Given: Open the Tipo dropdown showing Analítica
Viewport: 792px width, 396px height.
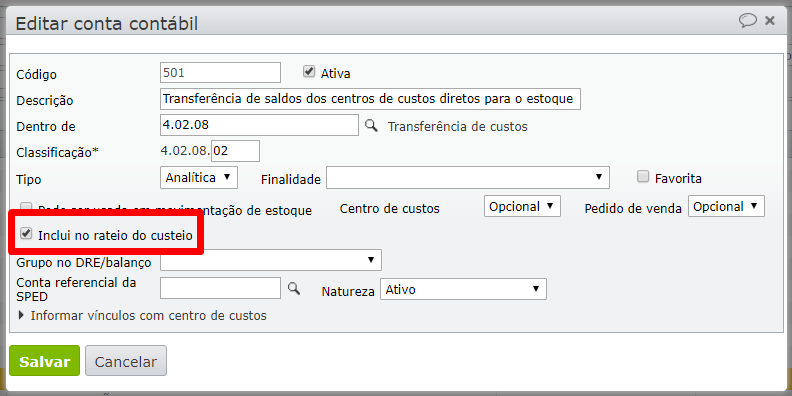Looking at the screenshot, I should pyautogui.click(x=199, y=178).
